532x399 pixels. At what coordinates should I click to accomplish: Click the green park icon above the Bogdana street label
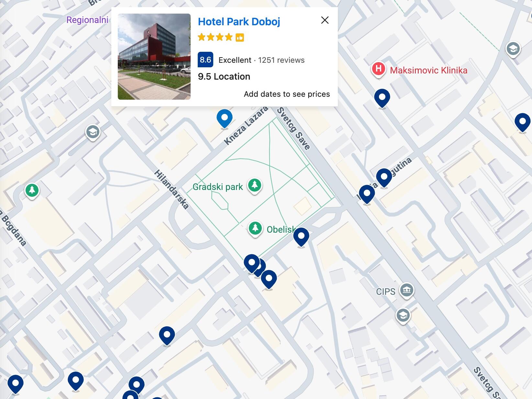pyautogui.click(x=32, y=191)
